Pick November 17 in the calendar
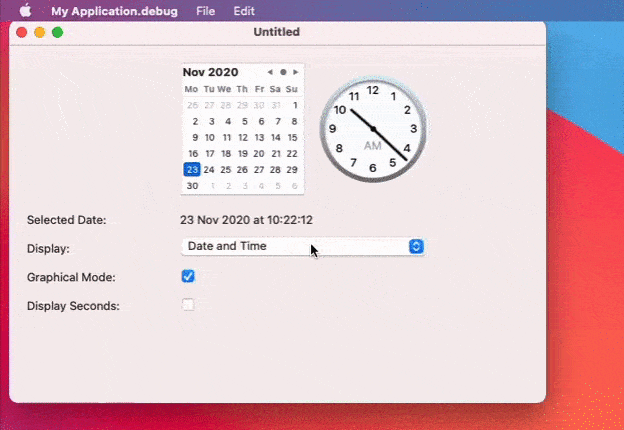624x430 pixels. (210, 154)
